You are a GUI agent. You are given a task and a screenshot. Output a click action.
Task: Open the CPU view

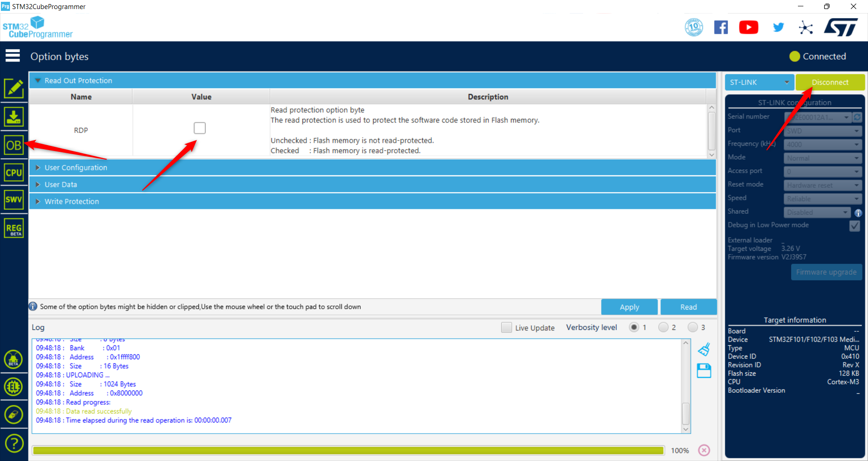click(14, 172)
